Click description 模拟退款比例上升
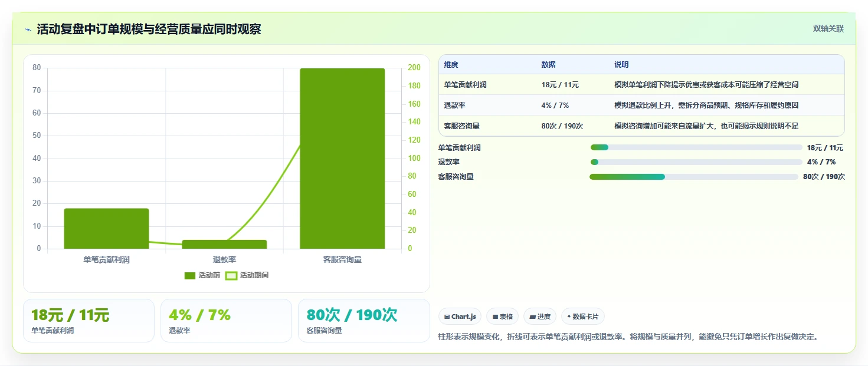 tap(706, 105)
